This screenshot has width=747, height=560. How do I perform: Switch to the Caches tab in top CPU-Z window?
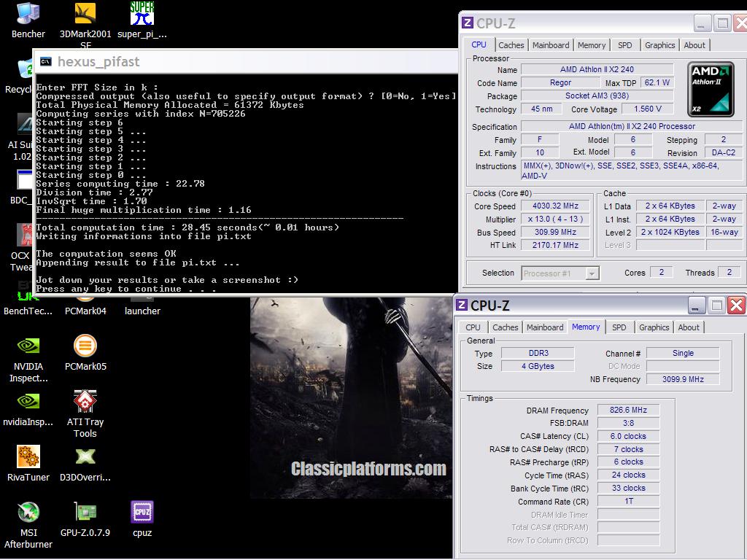pyautogui.click(x=511, y=45)
